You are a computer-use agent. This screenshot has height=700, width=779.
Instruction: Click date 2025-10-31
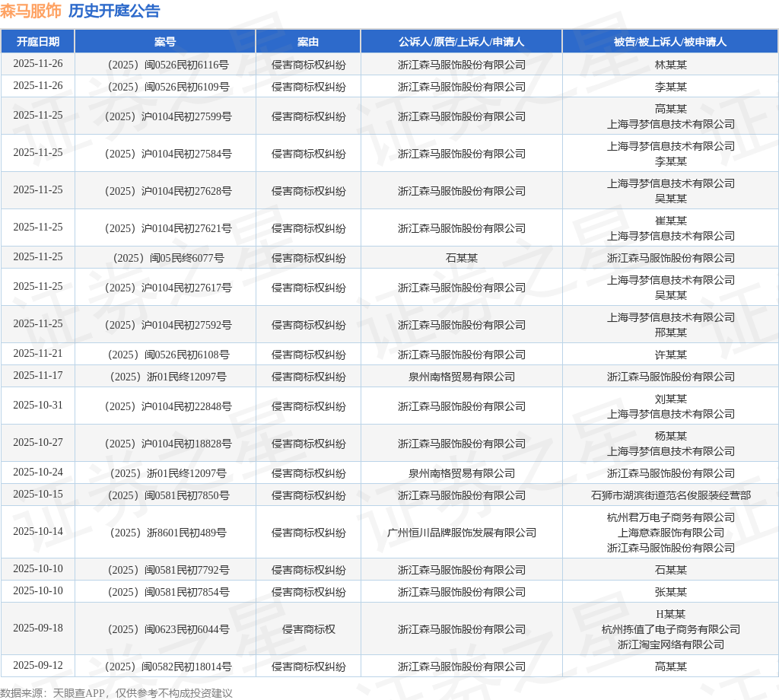pos(38,405)
